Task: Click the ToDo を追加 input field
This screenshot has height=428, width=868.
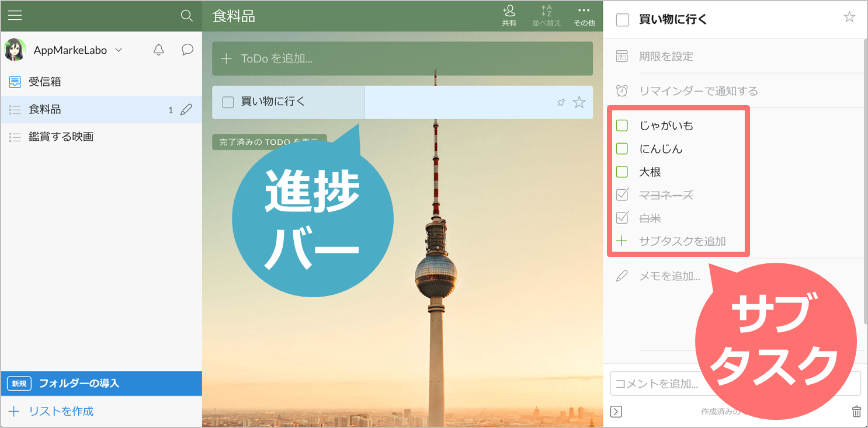Action: (x=402, y=58)
